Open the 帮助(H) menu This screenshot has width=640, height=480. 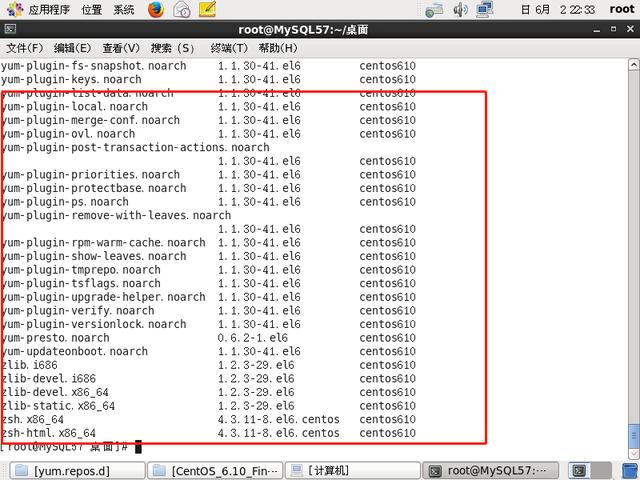(x=278, y=48)
